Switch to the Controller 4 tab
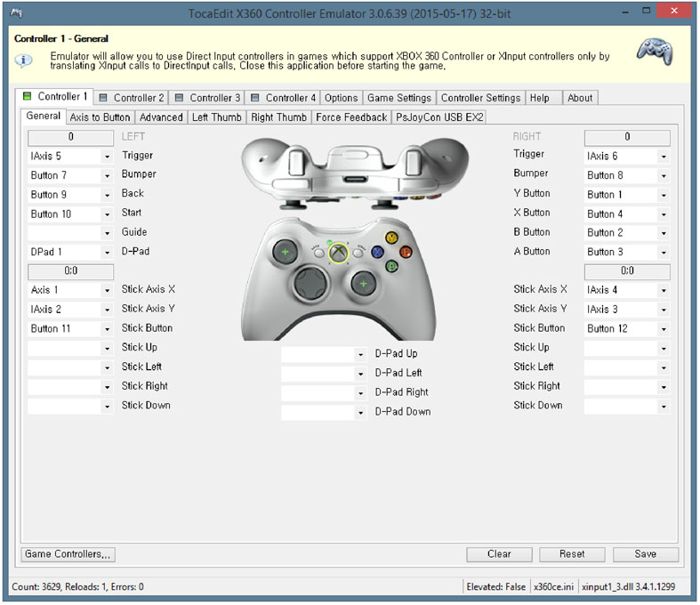 click(284, 98)
